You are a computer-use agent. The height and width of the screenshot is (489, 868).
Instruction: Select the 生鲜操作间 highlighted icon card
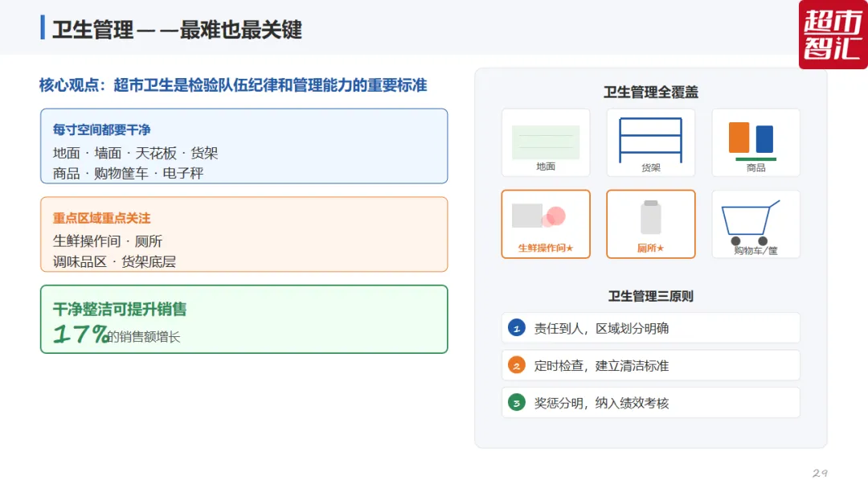click(546, 224)
